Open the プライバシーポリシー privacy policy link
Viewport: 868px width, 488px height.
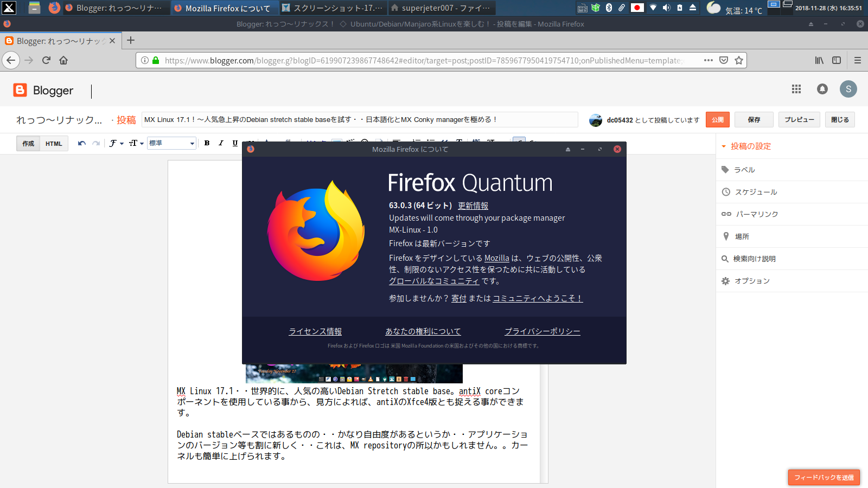542,331
